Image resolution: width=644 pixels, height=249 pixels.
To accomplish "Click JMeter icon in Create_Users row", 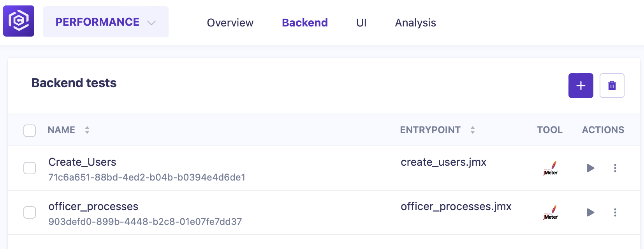I will click(551, 168).
